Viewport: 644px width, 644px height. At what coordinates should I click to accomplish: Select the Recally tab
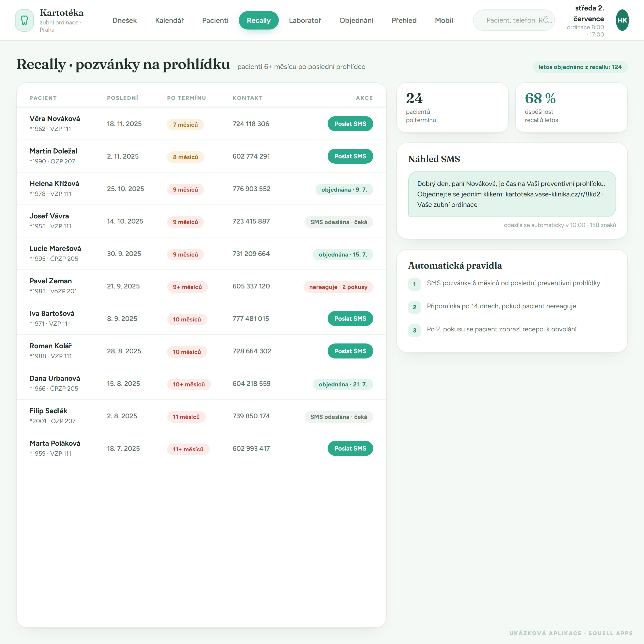[259, 20]
